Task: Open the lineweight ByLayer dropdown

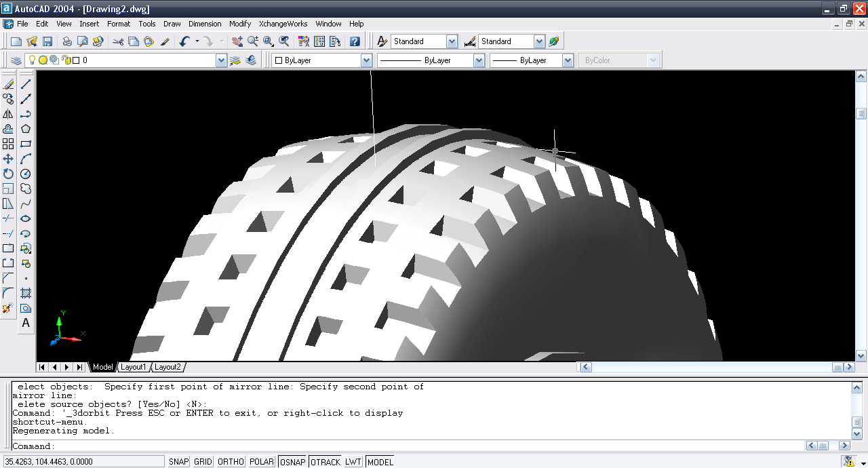Action: click(x=568, y=60)
